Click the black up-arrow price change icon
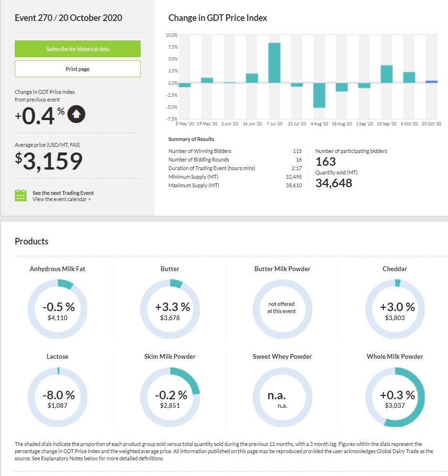The height and width of the screenshot is (476, 448). tap(76, 114)
